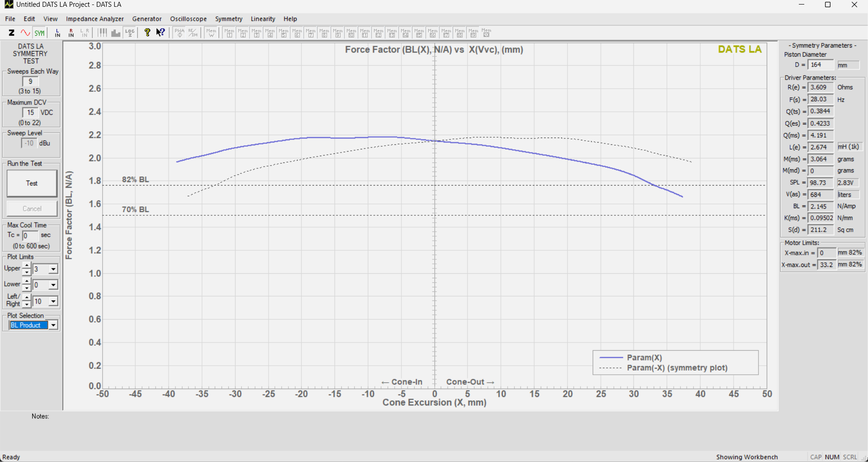Viewport: 868px width, 462px height.
Task: Open the Symmetry menu
Action: [228, 19]
